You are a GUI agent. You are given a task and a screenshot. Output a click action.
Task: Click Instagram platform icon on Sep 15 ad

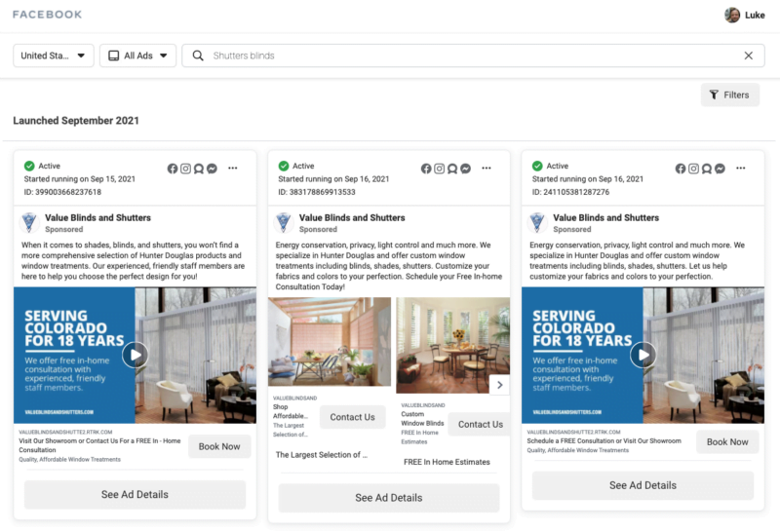[185, 169]
